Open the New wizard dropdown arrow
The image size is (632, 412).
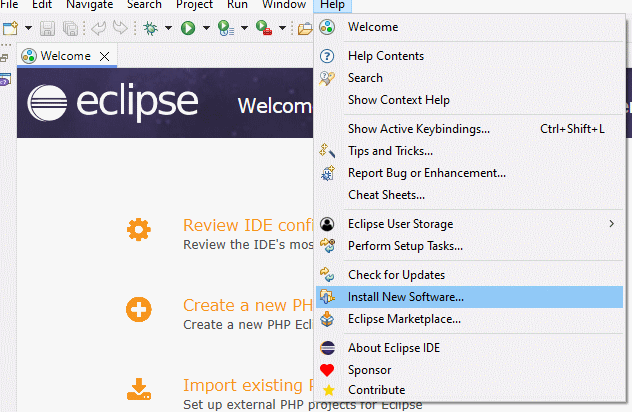point(28,28)
